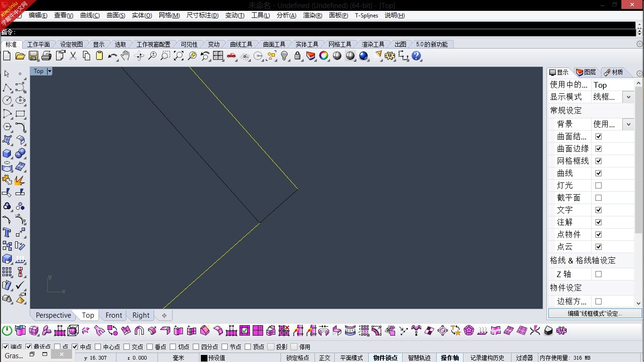The image size is (644, 362).
Task: Open the T-Splines menu
Action: point(366,15)
